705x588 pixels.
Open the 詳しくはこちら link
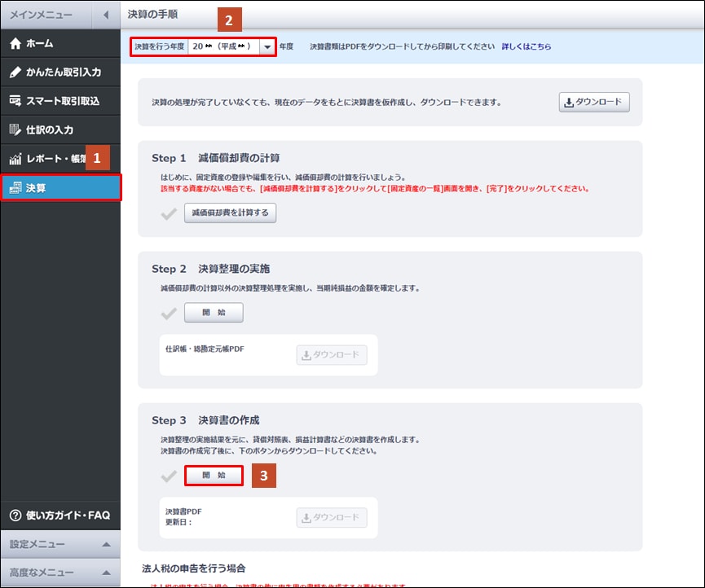[x=527, y=47]
